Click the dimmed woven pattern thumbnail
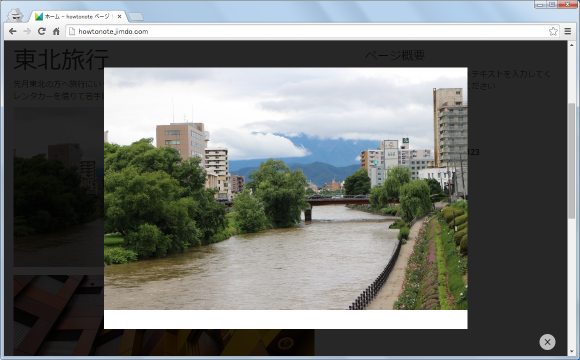Viewport: 580px width, 360px height. (x=58, y=315)
